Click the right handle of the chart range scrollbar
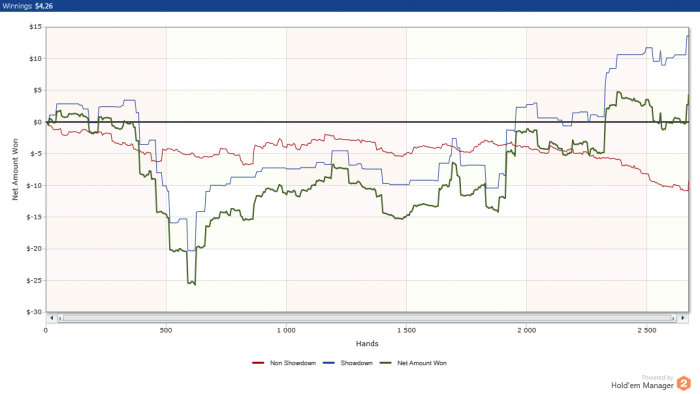700x394 pixels. click(x=674, y=318)
